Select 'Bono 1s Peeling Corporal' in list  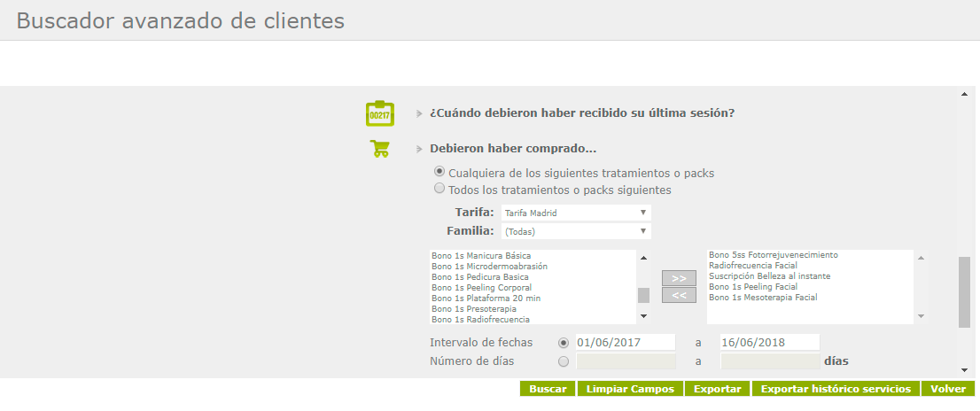[481, 287]
